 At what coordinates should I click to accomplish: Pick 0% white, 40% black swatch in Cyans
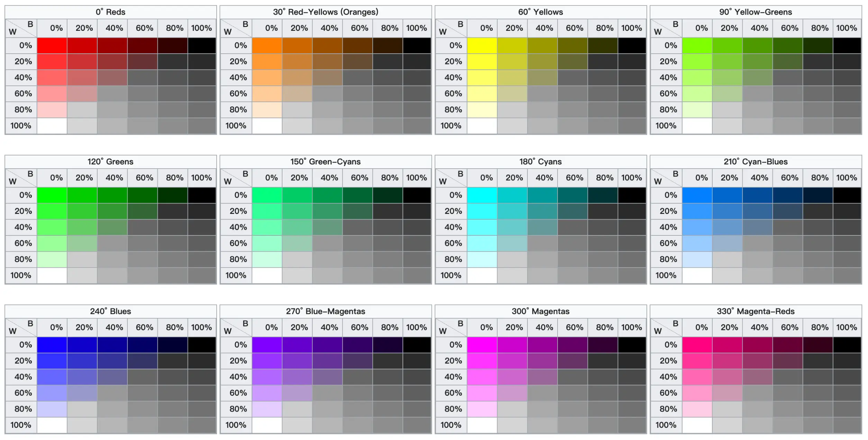[542, 195]
